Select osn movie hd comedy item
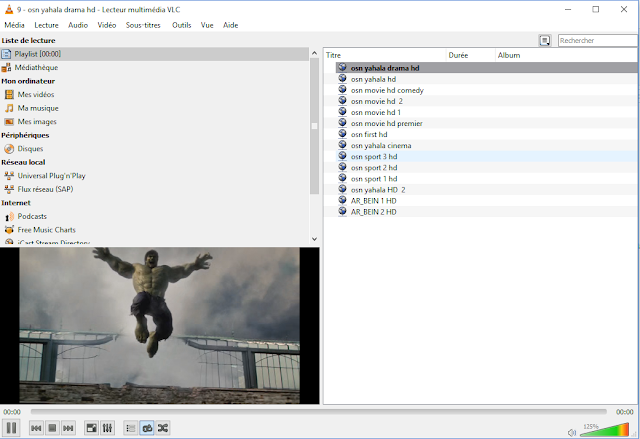This screenshot has height=439, width=640. coord(487,90)
